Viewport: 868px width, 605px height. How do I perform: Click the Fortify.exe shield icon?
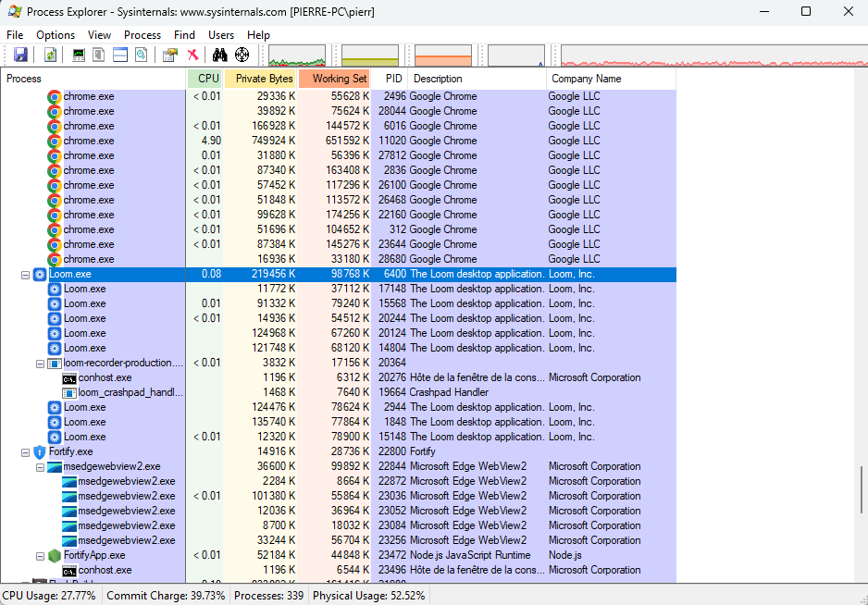40,451
